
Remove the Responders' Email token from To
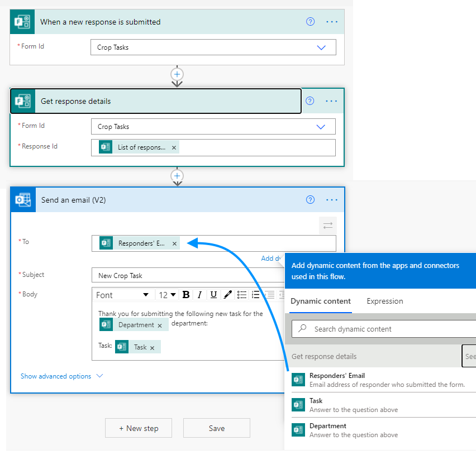174,243
